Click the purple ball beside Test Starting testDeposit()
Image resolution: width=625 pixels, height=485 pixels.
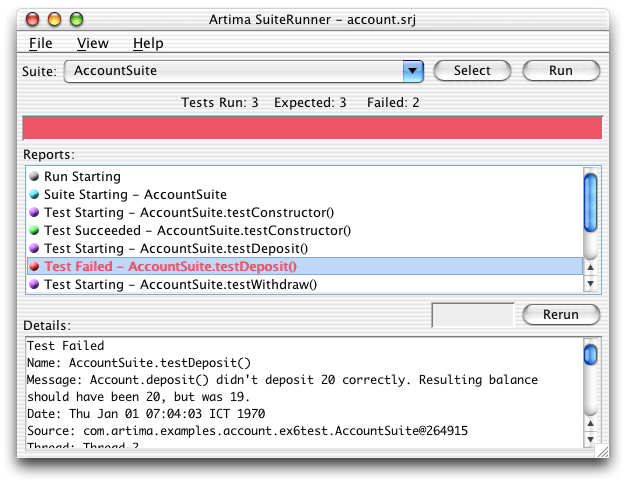click(x=34, y=248)
